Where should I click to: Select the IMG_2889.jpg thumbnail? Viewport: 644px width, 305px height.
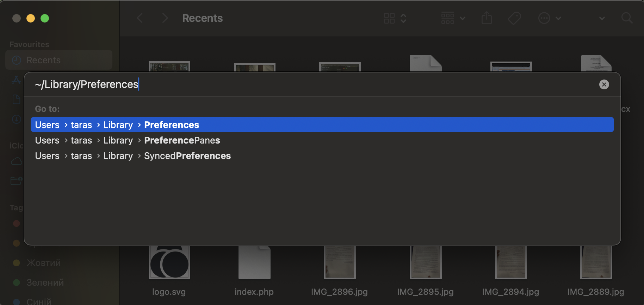coord(596,262)
